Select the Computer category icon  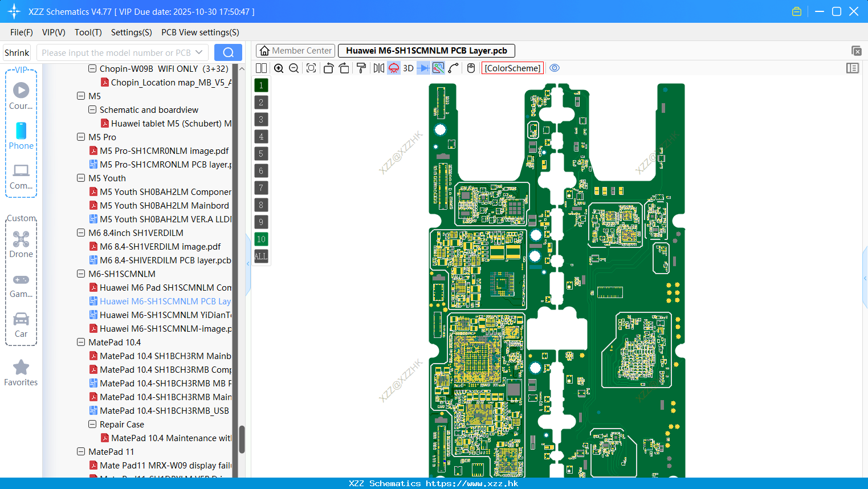(x=21, y=176)
